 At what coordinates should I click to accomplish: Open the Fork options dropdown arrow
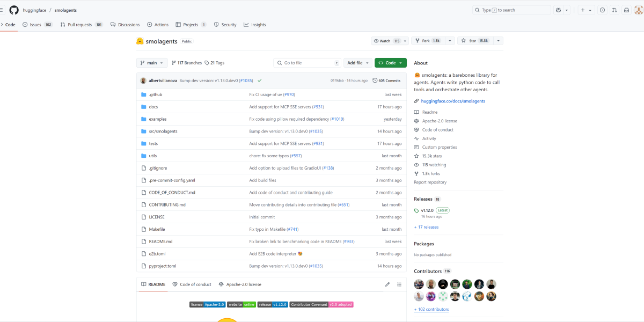pyautogui.click(x=449, y=41)
